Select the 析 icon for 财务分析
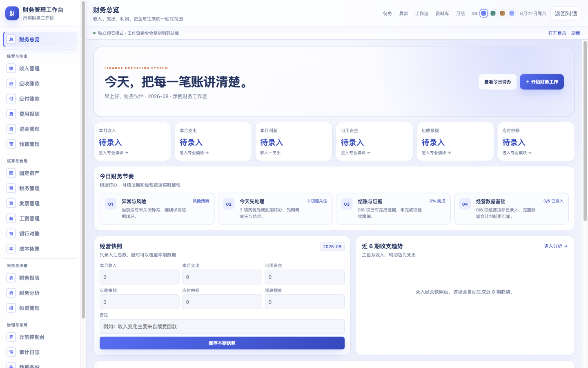 pos(11,293)
